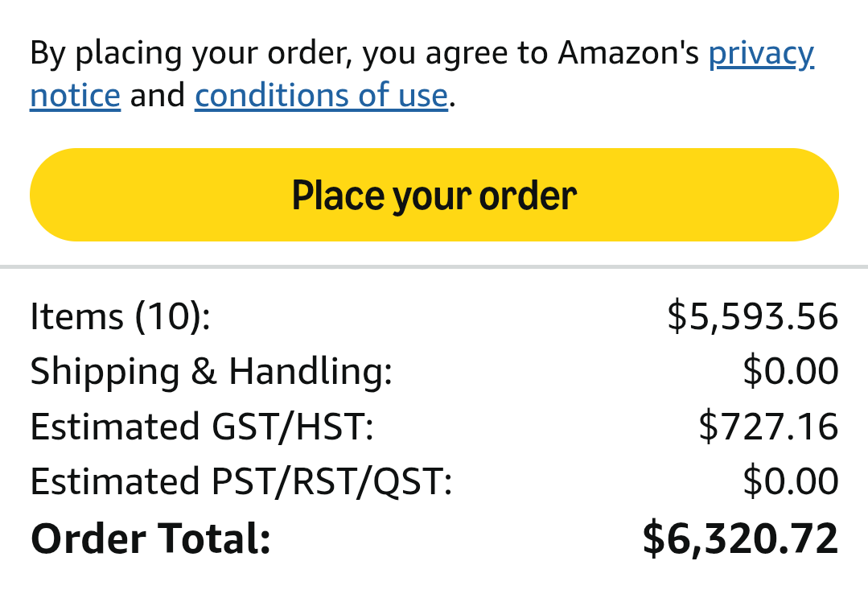Click the PST/RST/QST $0.00 amount
Screen dimensions: 868x594
(x=790, y=481)
